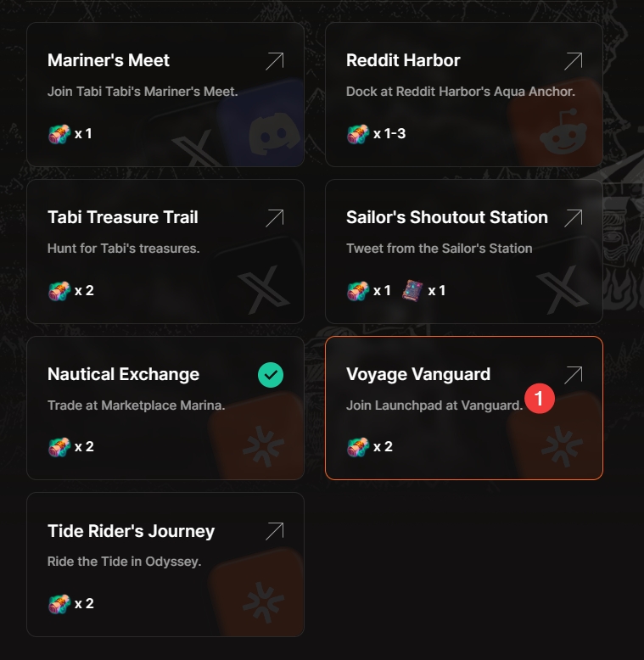This screenshot has width=644, height=660.
Task: Click the green checkmark on Nautical Exchange
Action: point(271,375)
